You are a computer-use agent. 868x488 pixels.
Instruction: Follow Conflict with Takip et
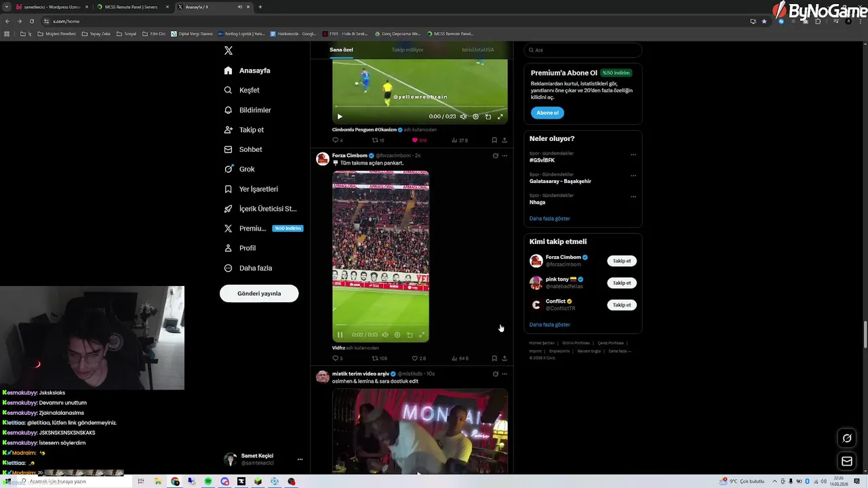622,305
